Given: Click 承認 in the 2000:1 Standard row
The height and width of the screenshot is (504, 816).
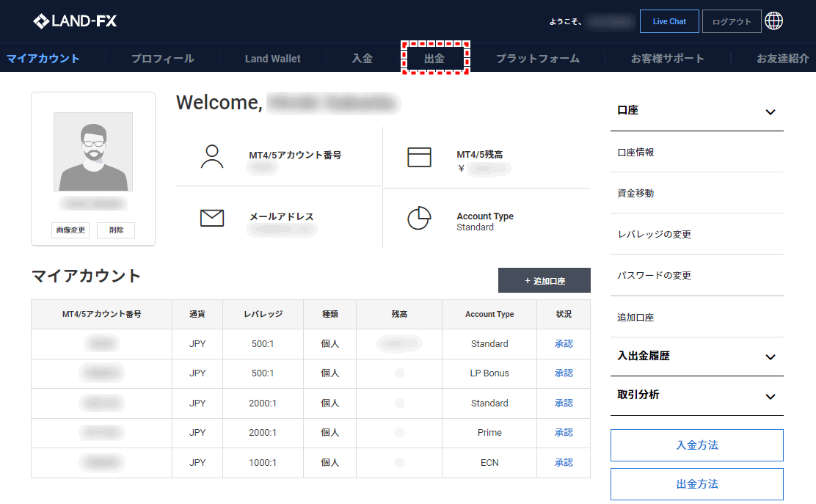Looking at the screenshot, I should pos(564,403).
